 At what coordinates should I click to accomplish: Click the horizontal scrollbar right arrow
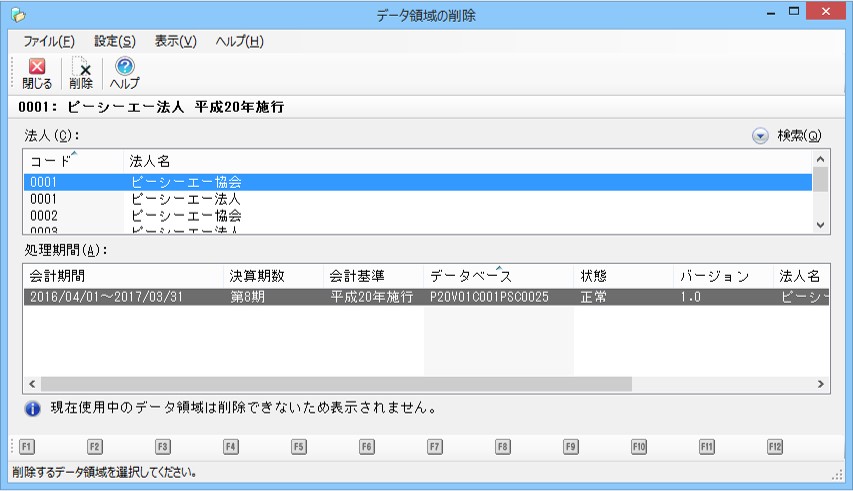[x=821, y=384]
